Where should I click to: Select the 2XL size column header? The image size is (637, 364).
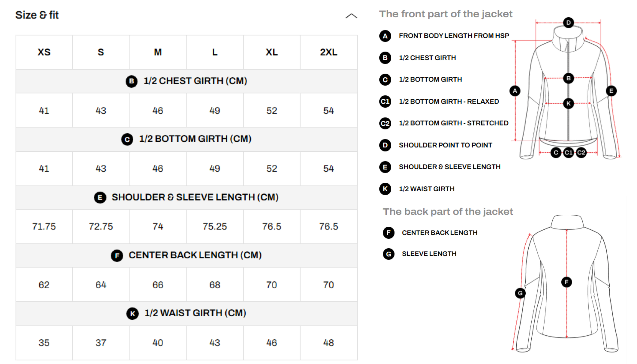tap(329, 52)
